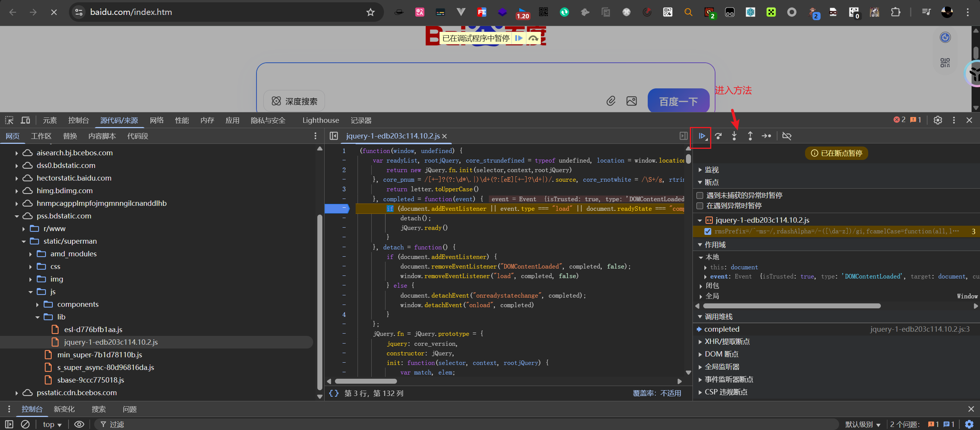Open min_super-7b1d78110b.js file

coord(100,355)
